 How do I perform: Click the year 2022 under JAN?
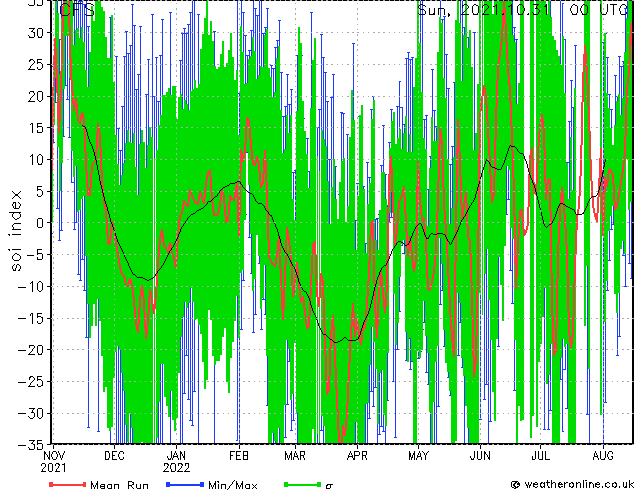(177, 468)
